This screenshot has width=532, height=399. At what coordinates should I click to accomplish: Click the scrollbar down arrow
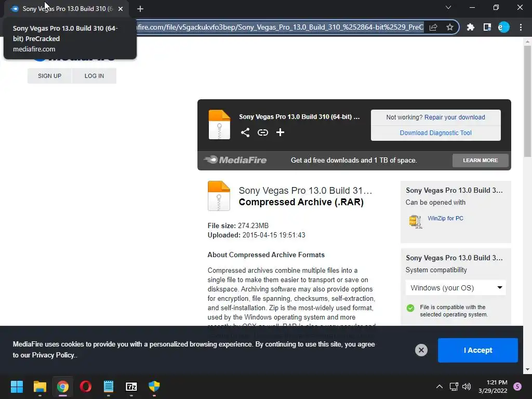(527, 369)
